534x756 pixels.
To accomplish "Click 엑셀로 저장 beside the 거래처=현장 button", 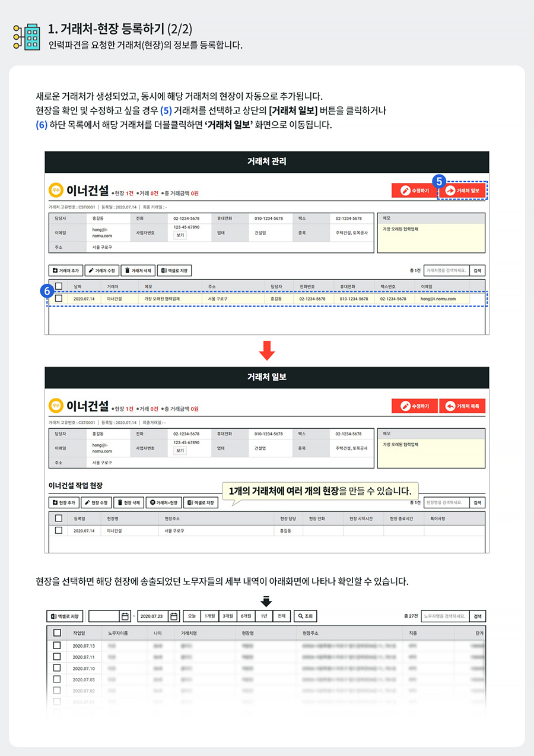I will [x=201, y=502].
